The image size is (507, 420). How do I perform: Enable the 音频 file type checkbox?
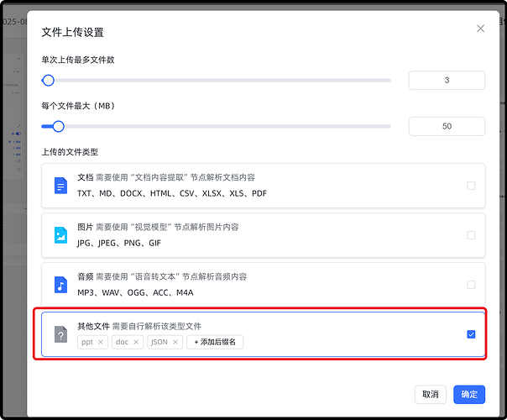[x=471, y=285]
